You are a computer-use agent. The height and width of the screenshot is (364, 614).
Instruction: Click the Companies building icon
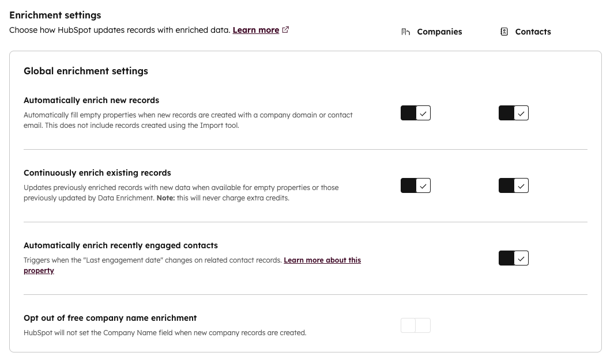point(405,32)
